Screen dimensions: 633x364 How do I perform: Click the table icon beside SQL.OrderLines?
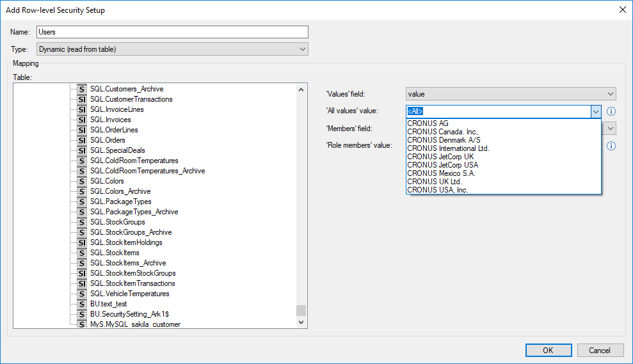(82, 130)
